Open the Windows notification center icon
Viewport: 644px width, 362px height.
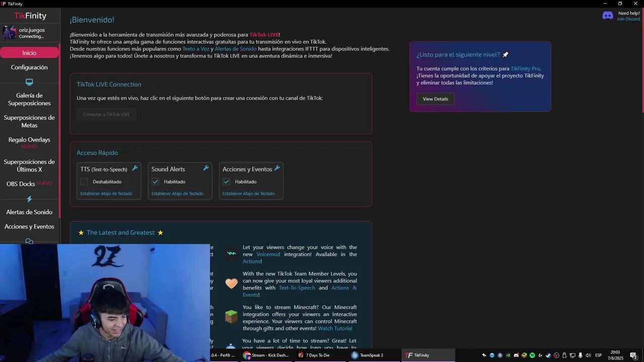coord(634,355)
